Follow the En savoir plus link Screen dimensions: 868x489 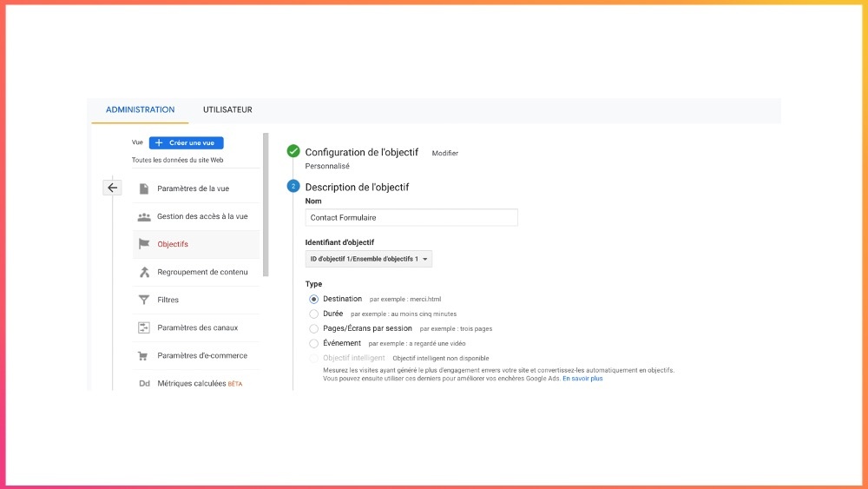(x=582, y=379)
